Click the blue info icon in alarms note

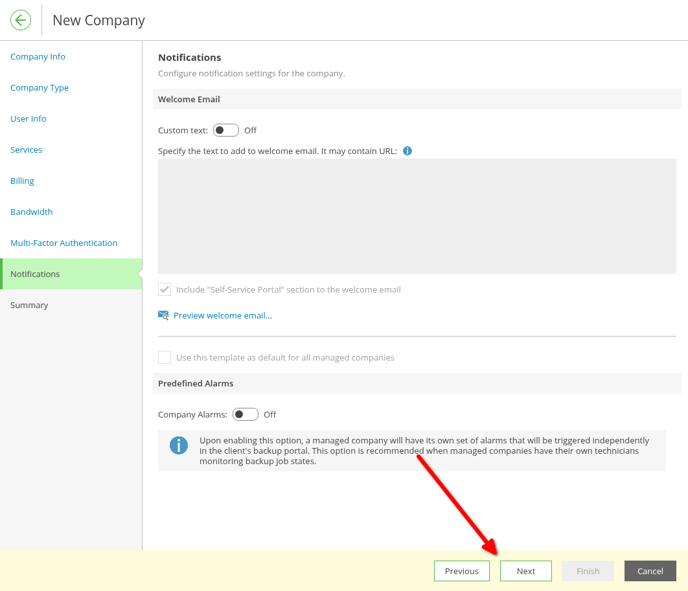(x=179, y=445)
